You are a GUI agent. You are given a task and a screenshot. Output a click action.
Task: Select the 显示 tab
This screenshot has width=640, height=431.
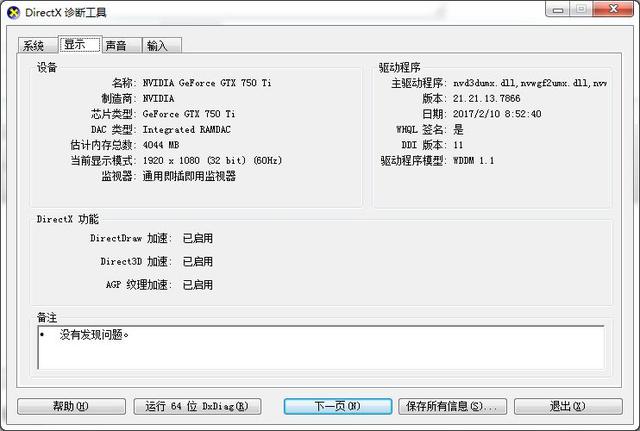[80, 44]
